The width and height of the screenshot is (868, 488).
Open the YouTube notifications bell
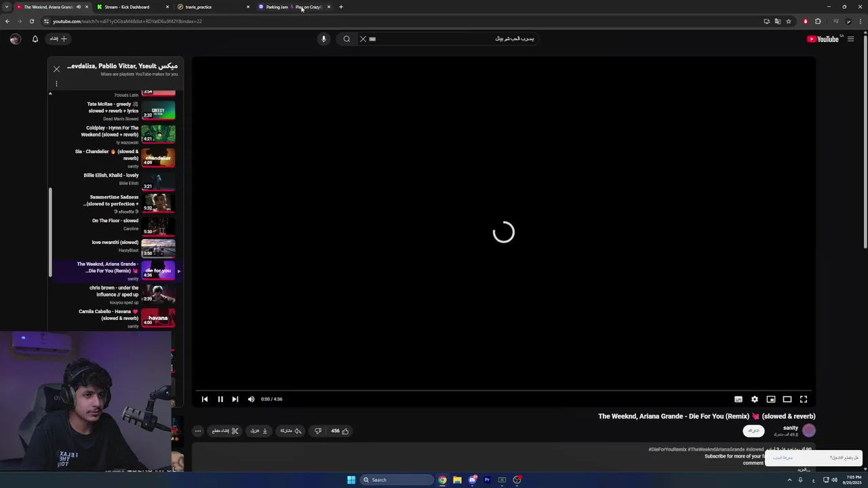[x=35, y=39]
